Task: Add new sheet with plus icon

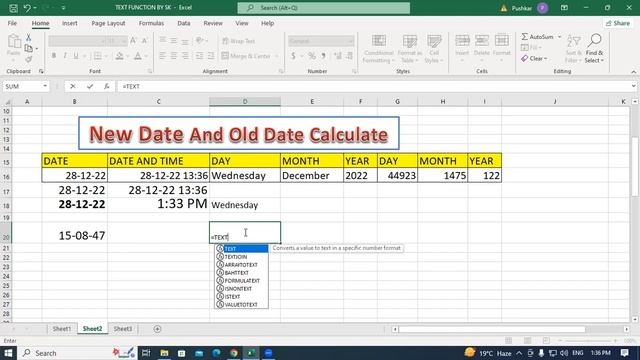Action: [157, 329]
